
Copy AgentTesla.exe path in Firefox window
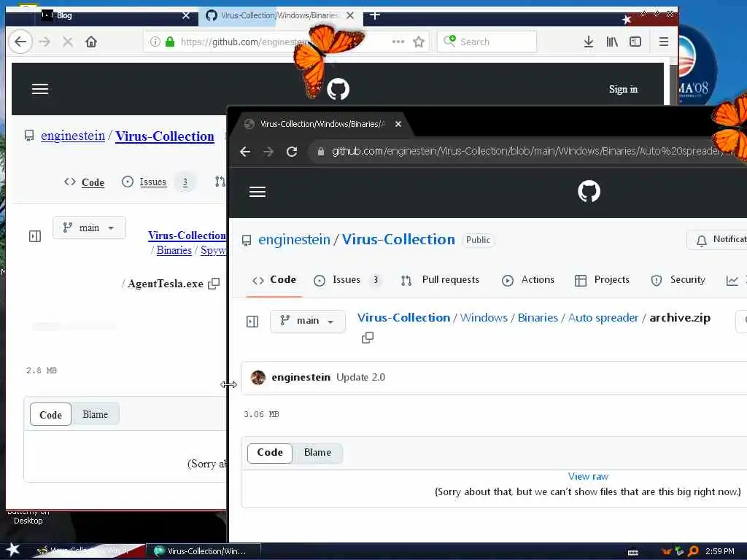coord(214,284)
